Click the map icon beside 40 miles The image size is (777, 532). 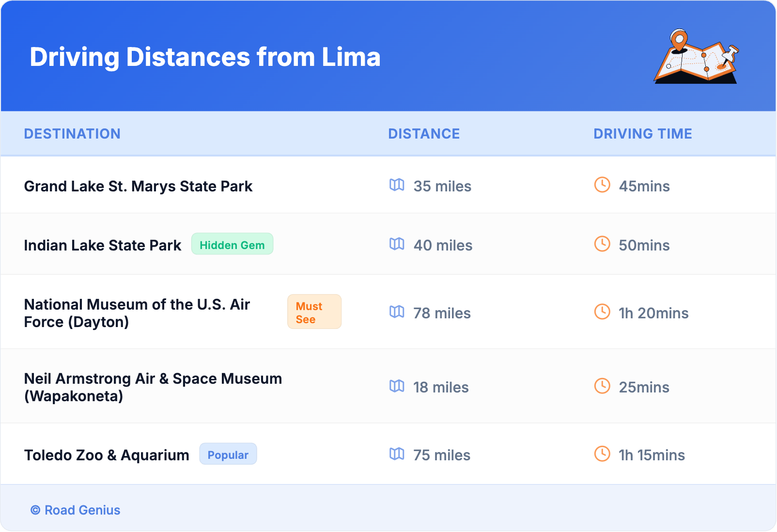pyautogui.click(x=397, y=244)
